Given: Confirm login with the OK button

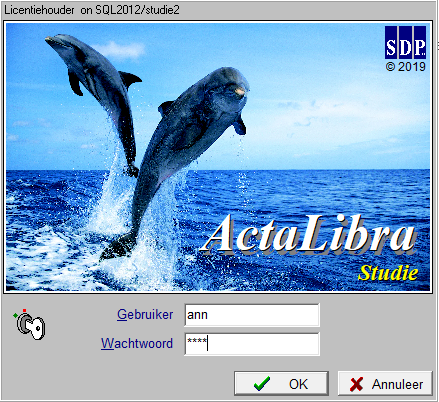Looking at the screenshot, I should 281,383.
